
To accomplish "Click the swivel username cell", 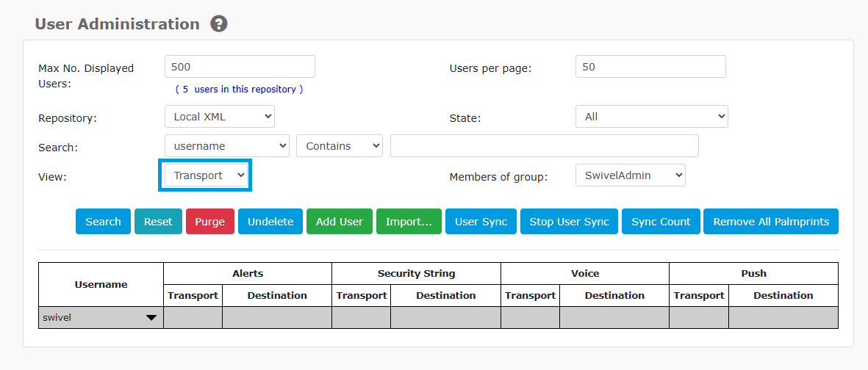I will tap(101, 318).
